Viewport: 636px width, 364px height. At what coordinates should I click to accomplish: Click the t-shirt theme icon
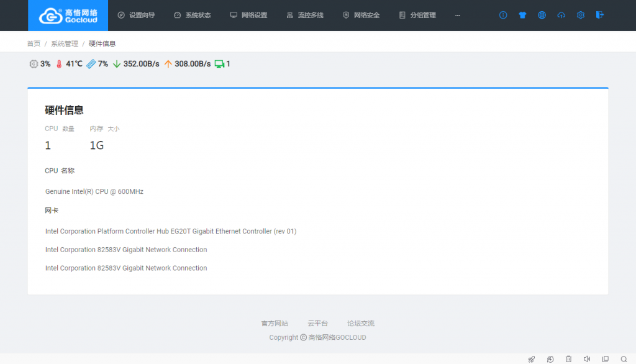pyautogui.click(x=522, y=15)
